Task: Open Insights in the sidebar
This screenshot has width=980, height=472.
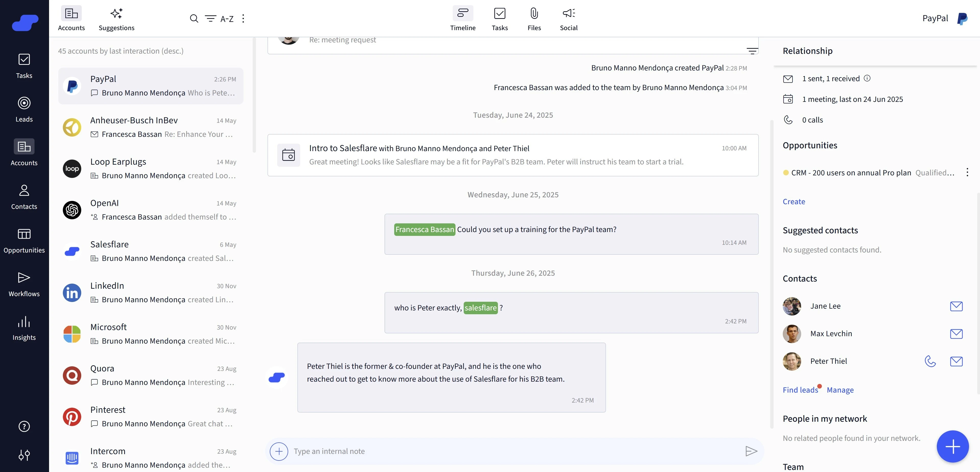Action: point(24,328)
